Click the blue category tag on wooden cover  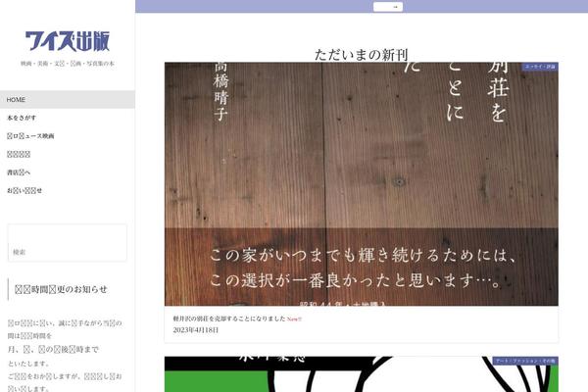pos(540,67)
